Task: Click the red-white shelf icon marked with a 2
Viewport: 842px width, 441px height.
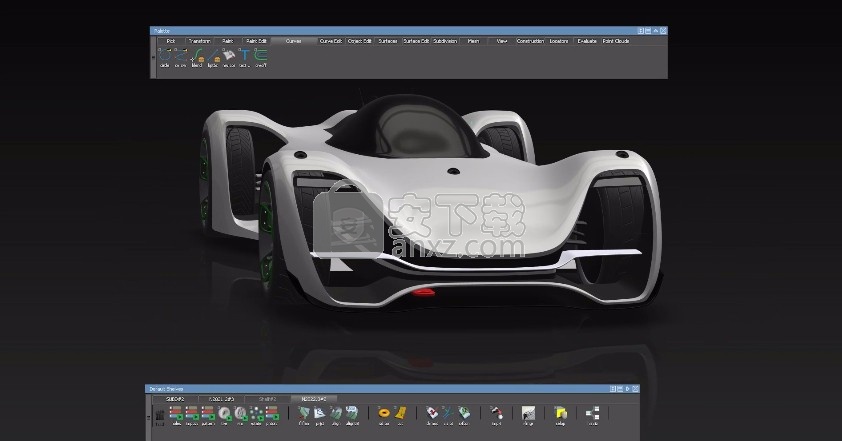Action: pos(432,413)
